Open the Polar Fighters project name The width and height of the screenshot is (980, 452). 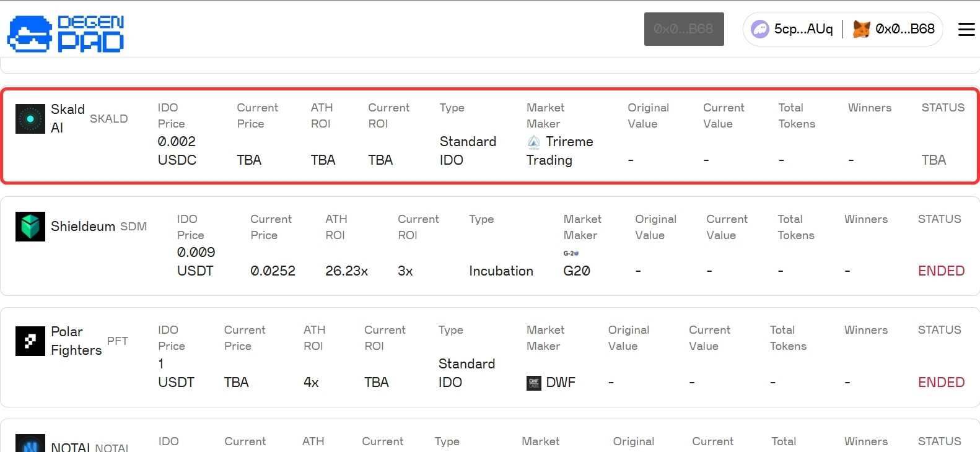[x=76, y=341]
